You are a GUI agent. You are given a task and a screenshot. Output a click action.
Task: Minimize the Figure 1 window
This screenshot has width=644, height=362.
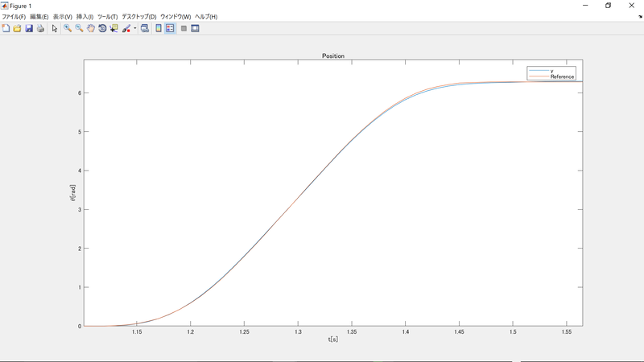click(585, 6)
